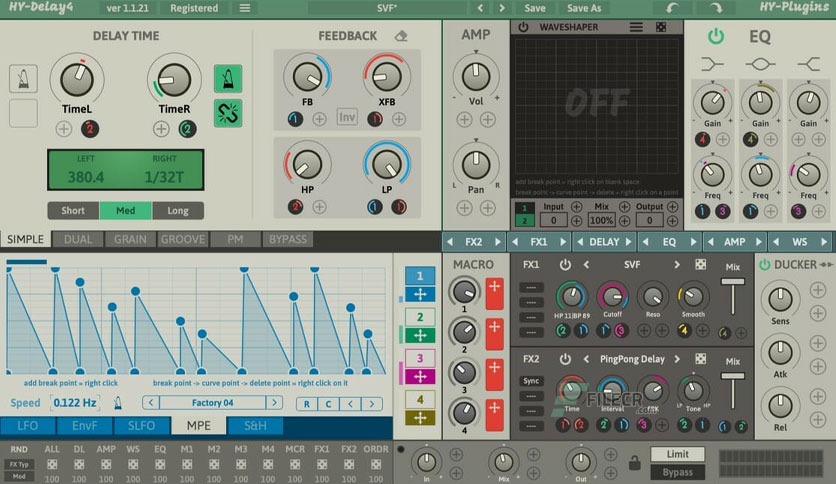Select the EQ low shelf icon
The image size is (836, 484).
click(x=712, y=64)
